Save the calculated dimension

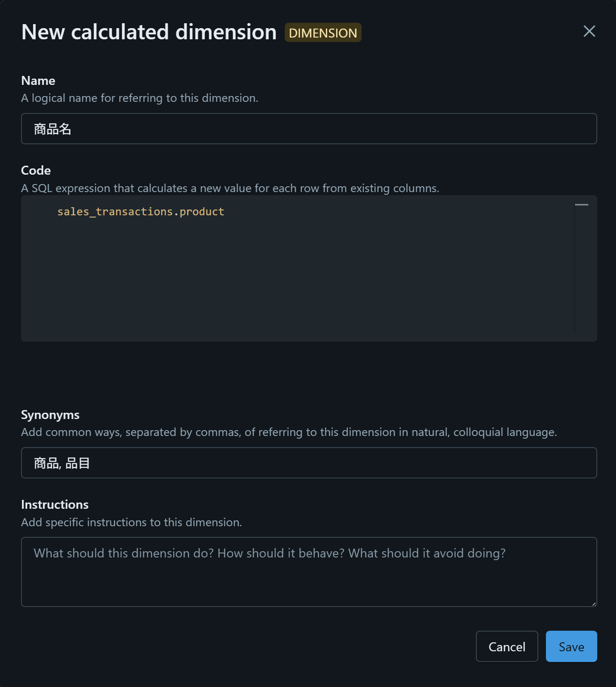click(571, 646)
